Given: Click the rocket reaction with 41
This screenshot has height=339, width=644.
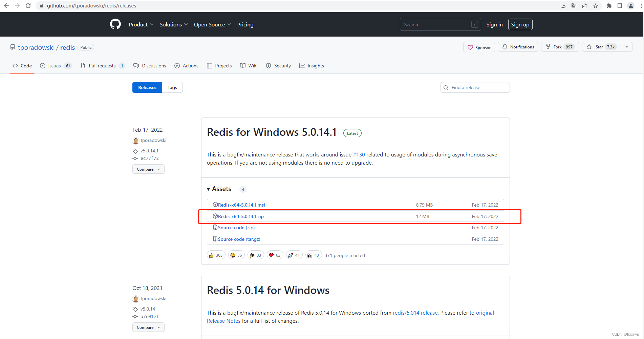Looking at the screenshot, I should click(294, 255).
